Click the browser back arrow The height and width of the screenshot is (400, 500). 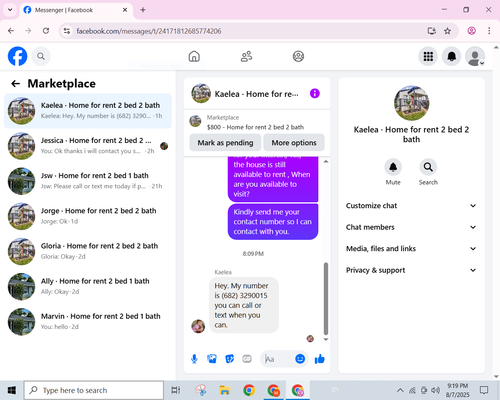pos(11,31)
